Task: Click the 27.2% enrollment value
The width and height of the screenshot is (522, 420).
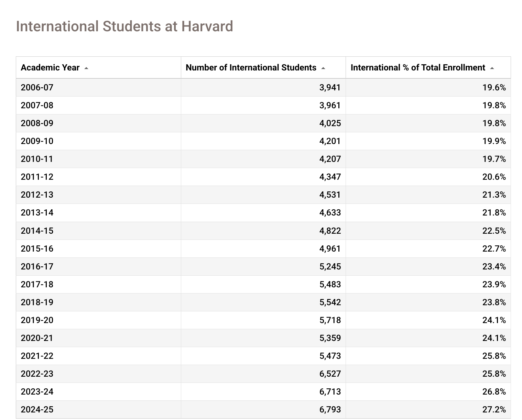Action: click(494, 409)
